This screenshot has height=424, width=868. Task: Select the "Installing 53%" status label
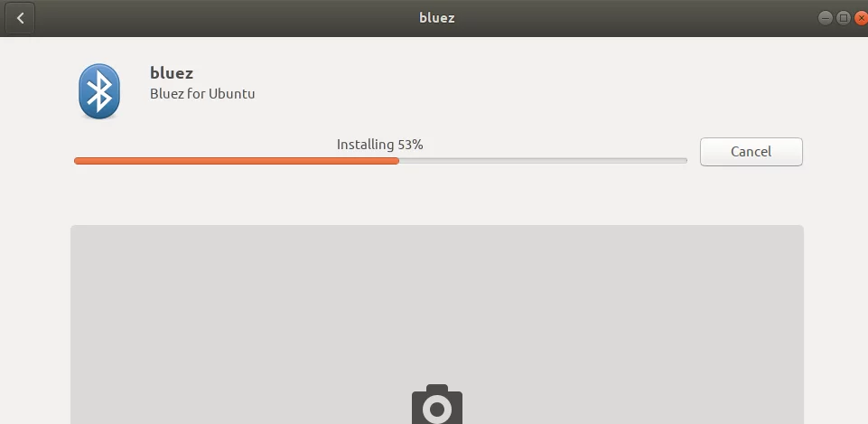pos(379,145)
